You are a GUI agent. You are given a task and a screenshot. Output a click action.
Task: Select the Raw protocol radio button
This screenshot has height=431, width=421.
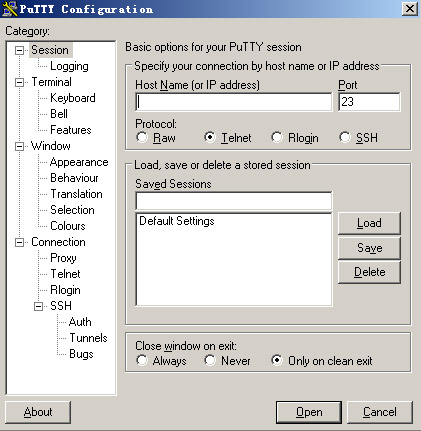coord(142,137)
